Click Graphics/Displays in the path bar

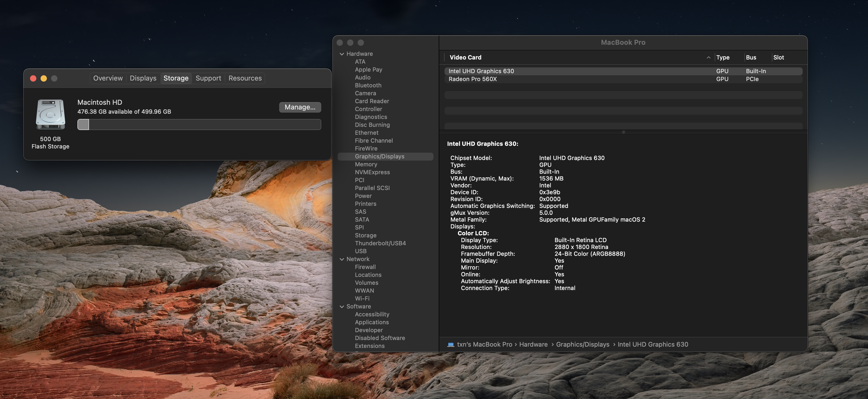(x=582, y=345)
